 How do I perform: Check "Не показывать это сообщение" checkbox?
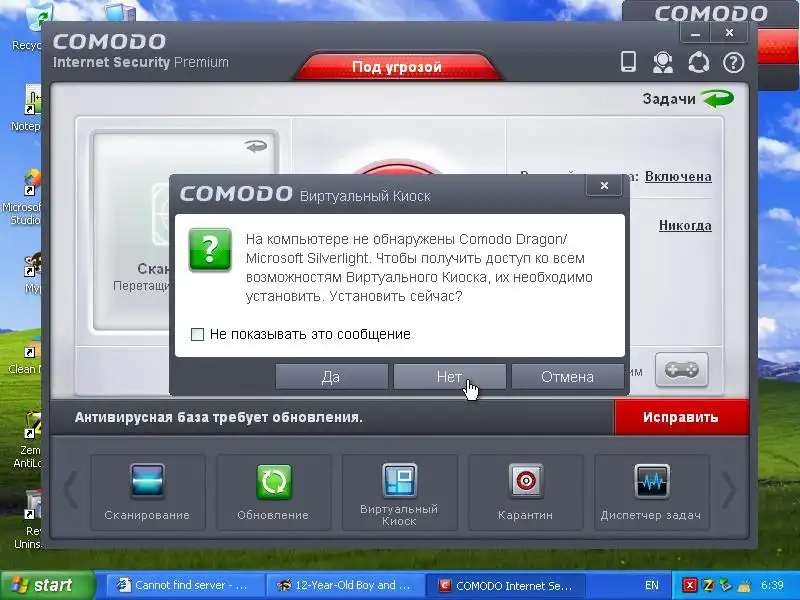tap(197, 334)
